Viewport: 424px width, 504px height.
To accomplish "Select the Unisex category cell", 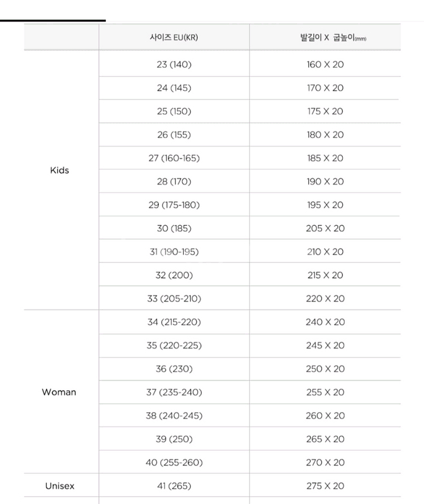I will (x=60, y=486).
